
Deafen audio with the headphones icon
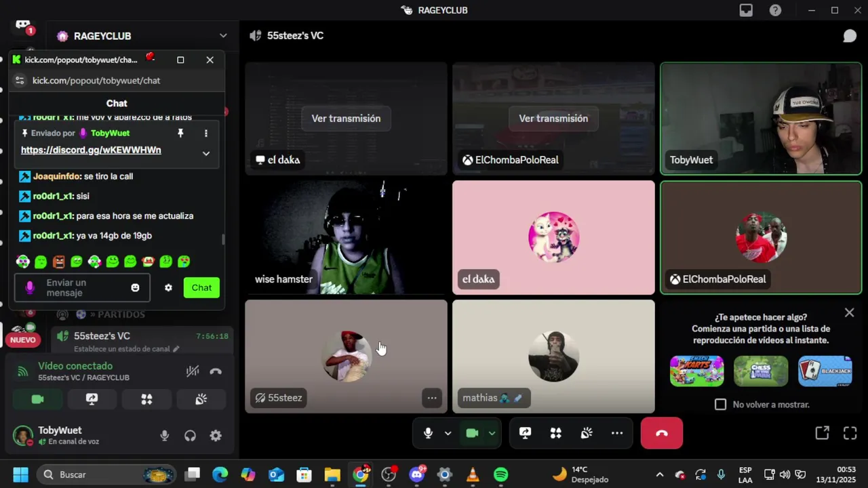click(x=190, y=436)
